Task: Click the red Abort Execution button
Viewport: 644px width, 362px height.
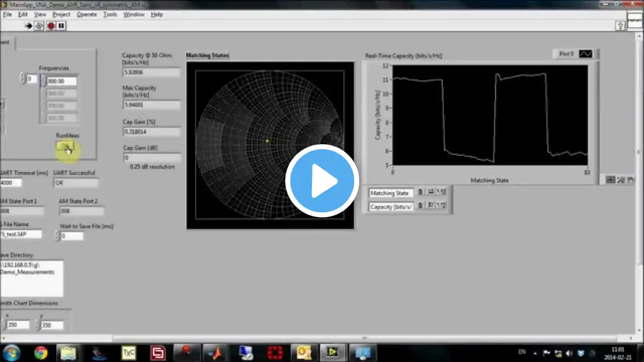Action: (x=51, y=26)
